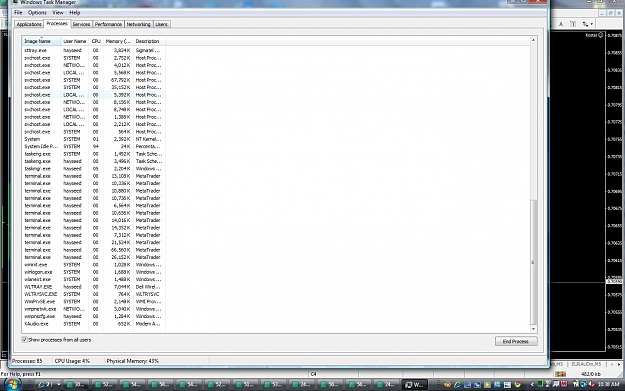Sort by the Description column header

[x=149, y=41]
